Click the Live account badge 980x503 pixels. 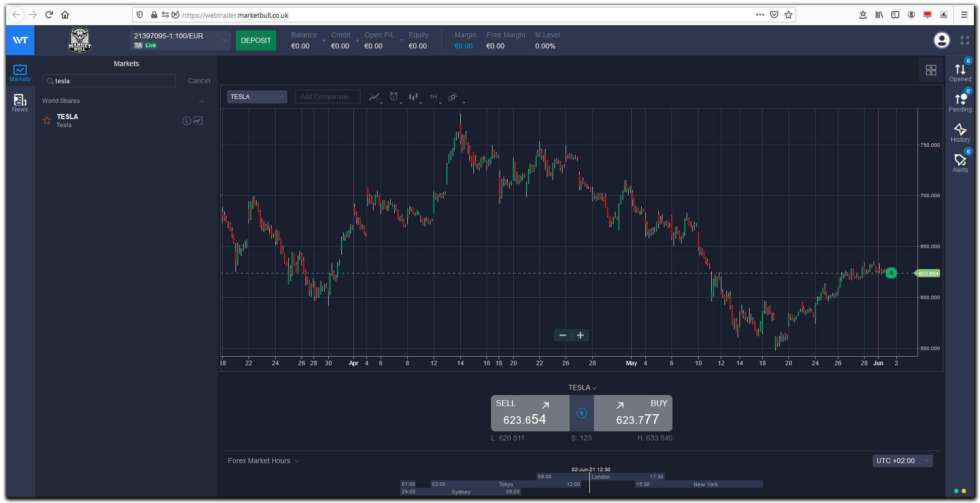(x=151, y=45)
